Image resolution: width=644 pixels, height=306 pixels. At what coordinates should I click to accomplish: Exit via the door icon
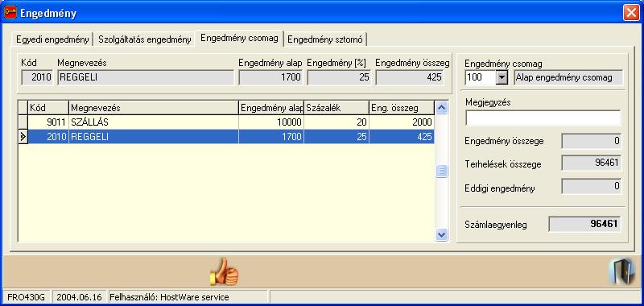(x=621, y=271)
